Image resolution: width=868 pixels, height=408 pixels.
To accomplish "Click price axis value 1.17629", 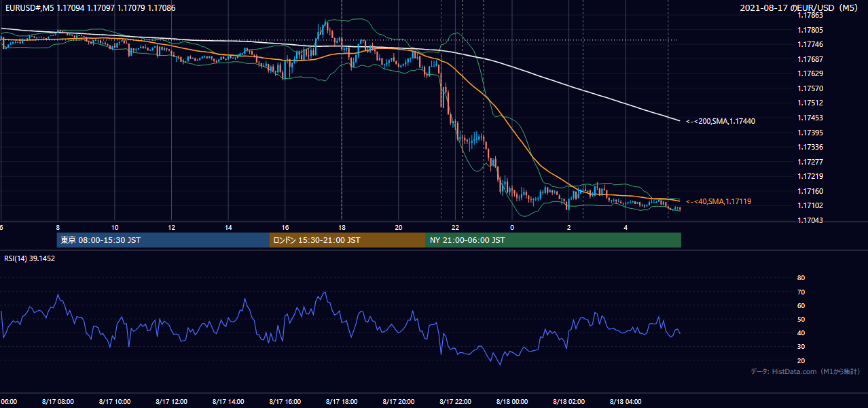I will (810, 73).
